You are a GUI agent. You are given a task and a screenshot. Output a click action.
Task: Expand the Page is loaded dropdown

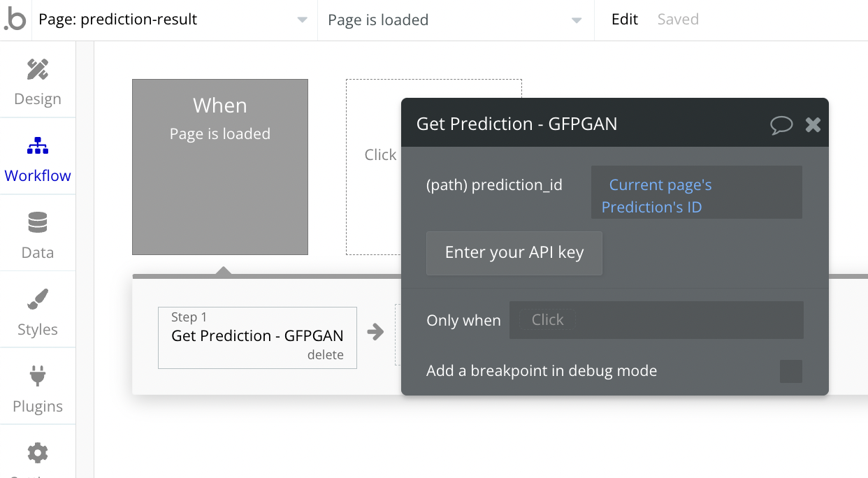(456, 20)
